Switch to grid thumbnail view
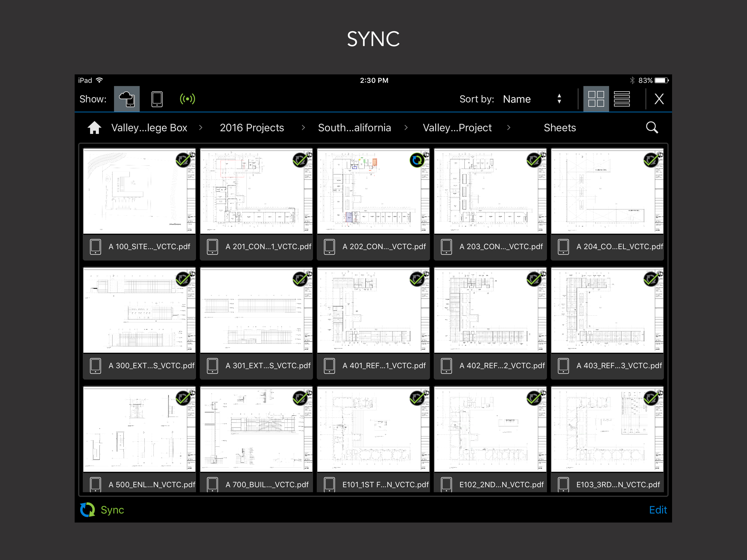 click(x=596, y=99)
